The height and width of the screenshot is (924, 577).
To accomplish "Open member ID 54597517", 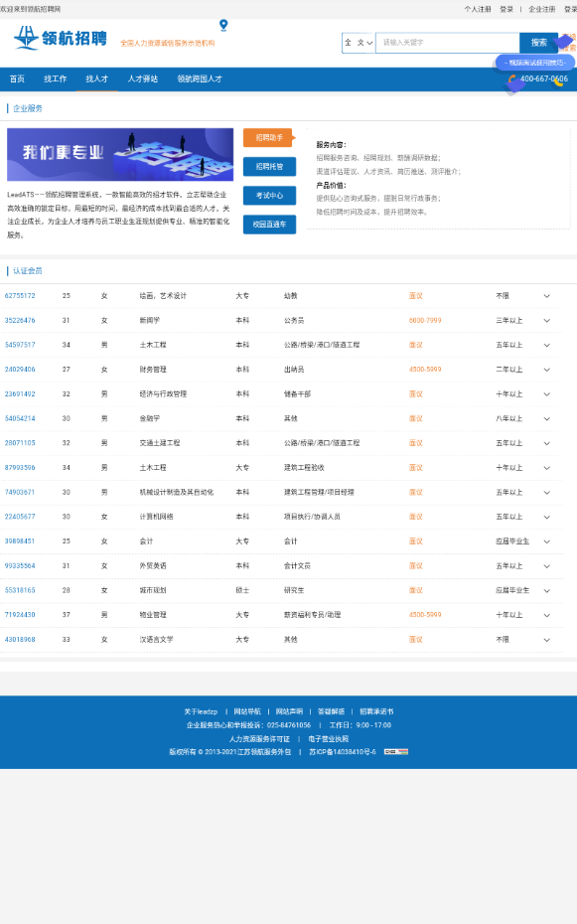I will pos(20,346).
